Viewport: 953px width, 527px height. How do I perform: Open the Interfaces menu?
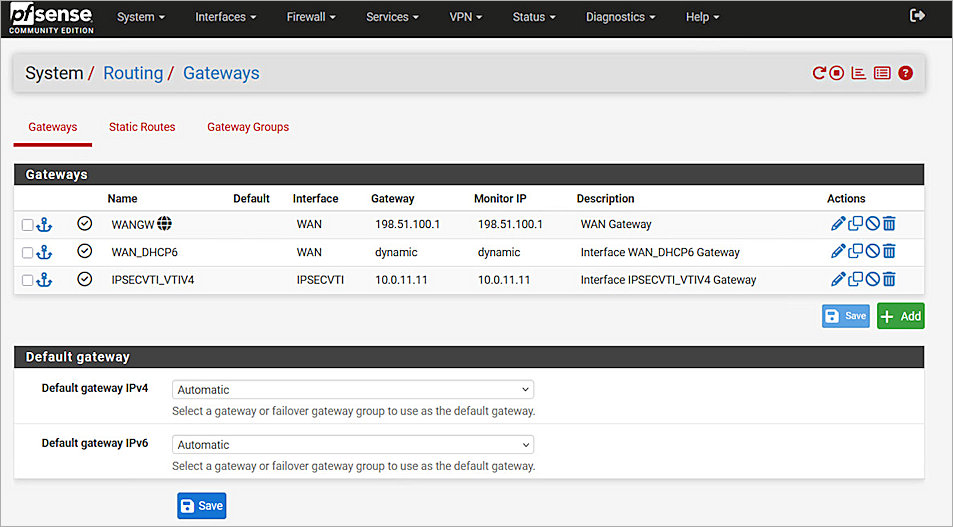[x=225, y=17]
